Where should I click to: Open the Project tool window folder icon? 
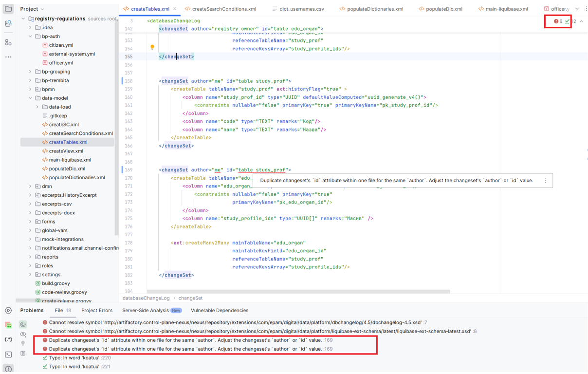pyautogui.click(x=8, y=9)
